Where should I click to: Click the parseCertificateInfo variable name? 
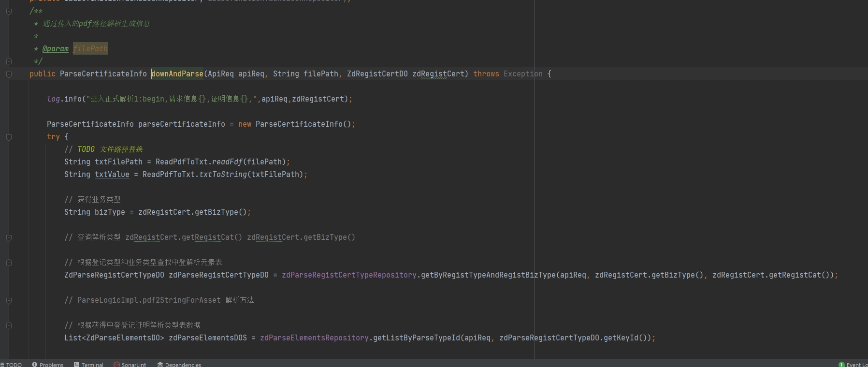[x=182, y=124]
